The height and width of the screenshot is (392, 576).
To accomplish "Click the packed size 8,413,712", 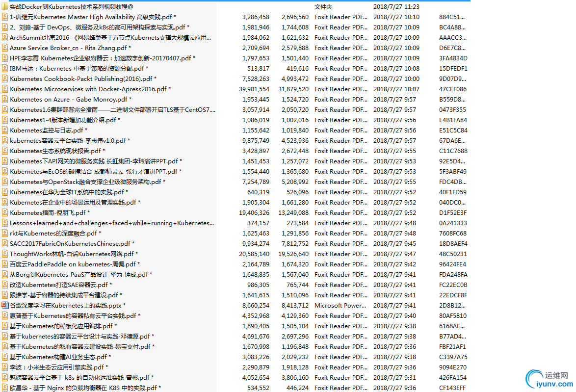I will [295, 305].
